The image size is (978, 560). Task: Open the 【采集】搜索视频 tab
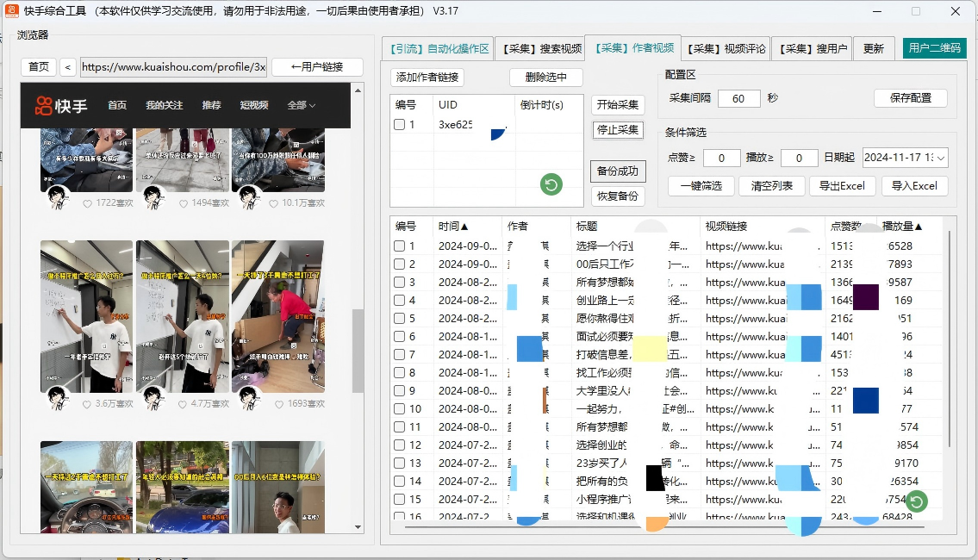(x=541, y=48)
